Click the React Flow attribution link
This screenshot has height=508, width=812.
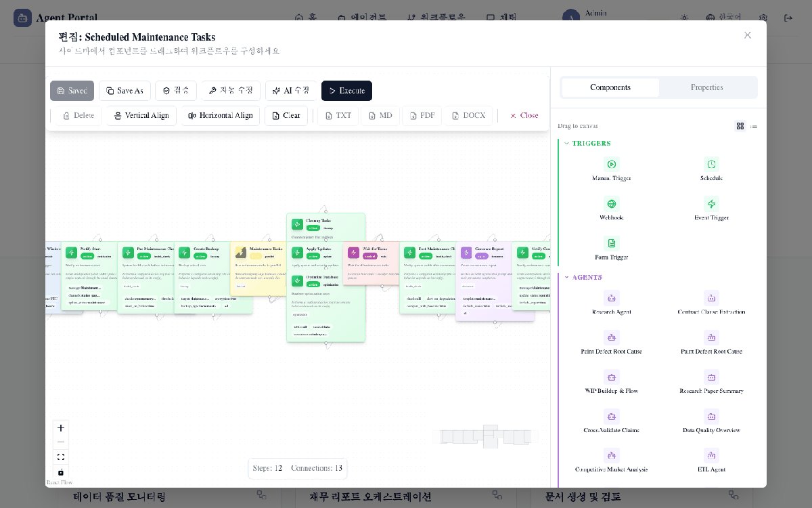[x=60, y=483]
